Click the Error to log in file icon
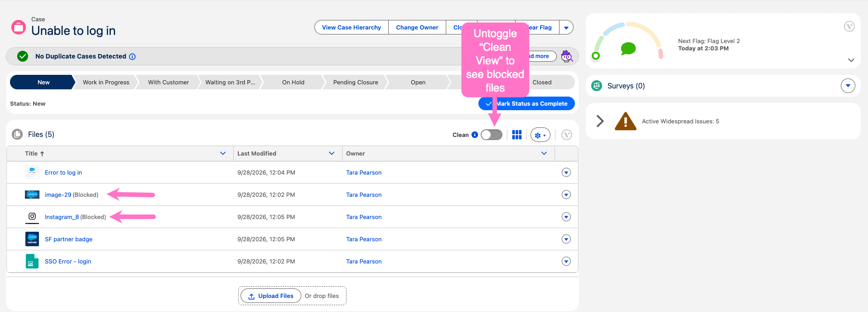The height and width of the screenshot is (312, 868). (x=32, y=172)
